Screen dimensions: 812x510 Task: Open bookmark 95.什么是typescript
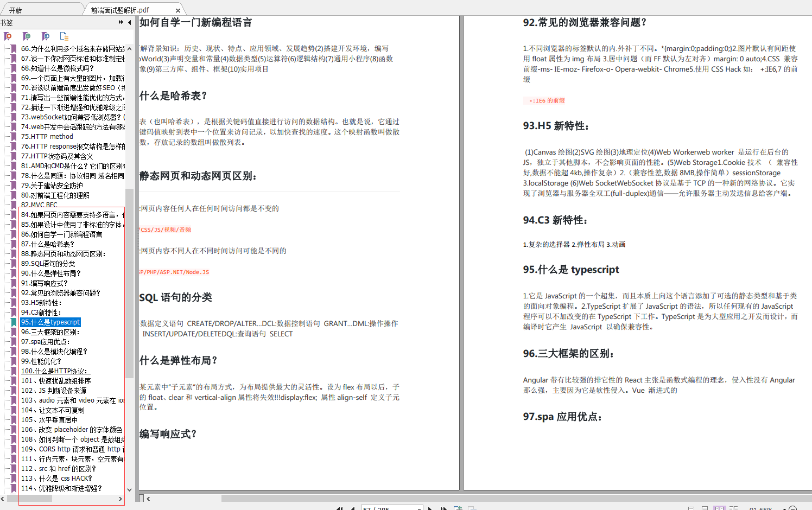click(50, 322)
